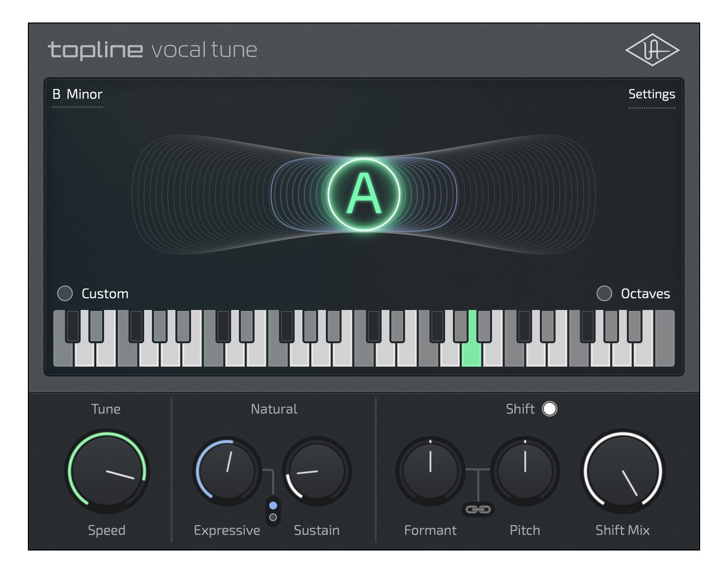Viewport: 728px width, 573px height.
Task: Click the glowing A note indicator
Action: (x=364, y=194)
